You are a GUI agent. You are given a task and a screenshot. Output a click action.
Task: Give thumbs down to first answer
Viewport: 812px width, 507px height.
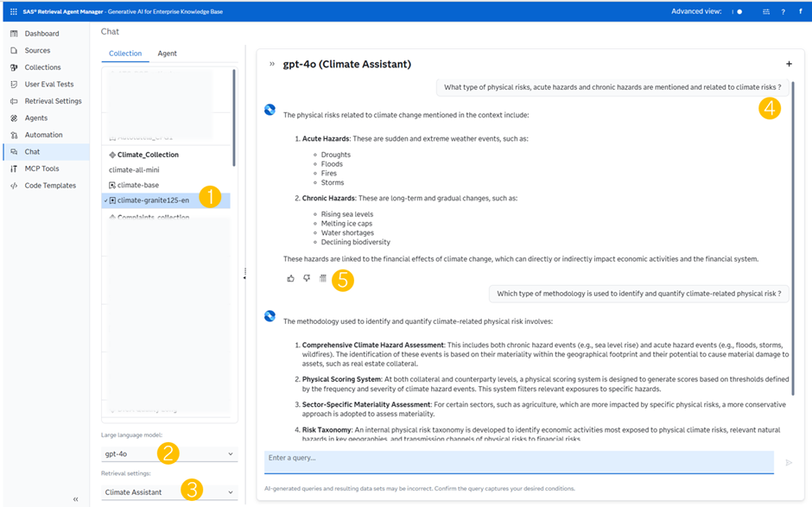tap(307, 279)
